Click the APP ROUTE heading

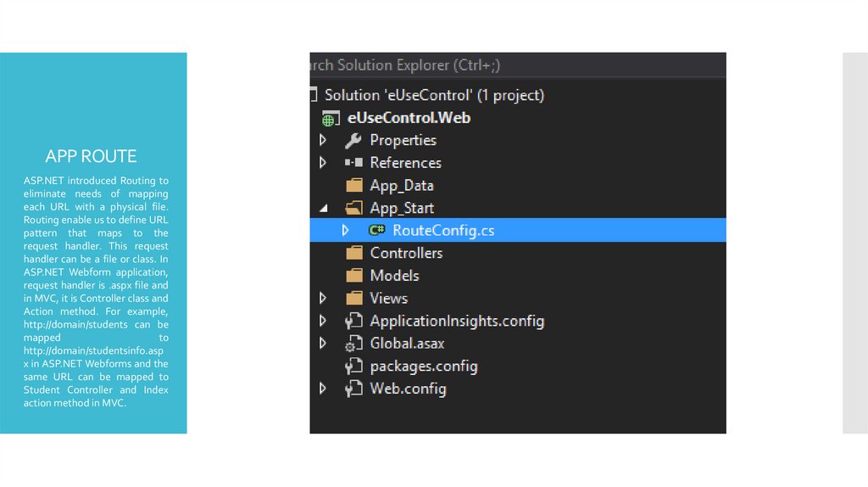tap(91, 156)
